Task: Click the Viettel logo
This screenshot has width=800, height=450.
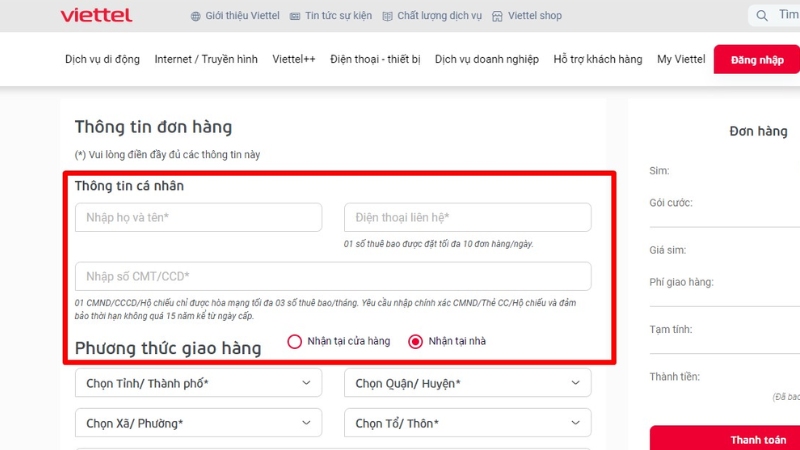Action: pos(96,15)
